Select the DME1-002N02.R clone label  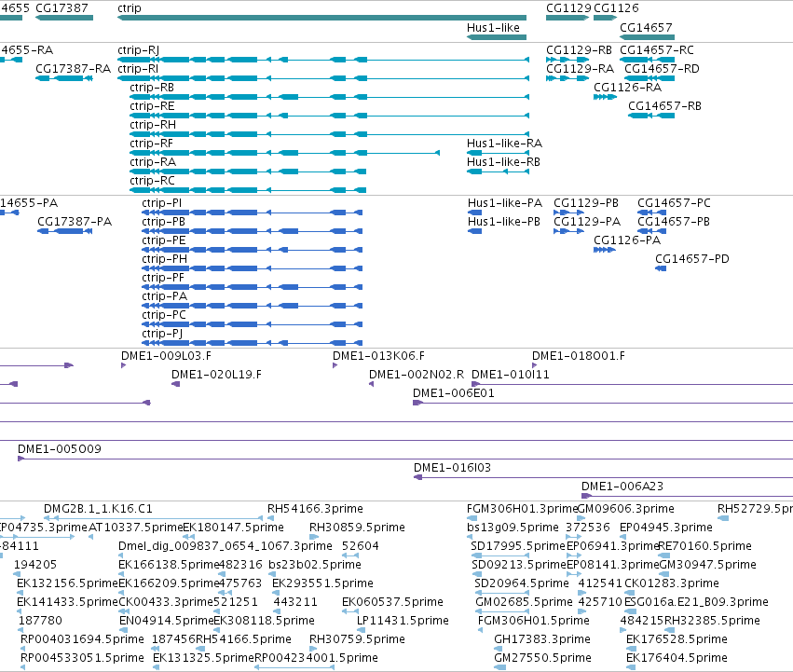[417, 375]
